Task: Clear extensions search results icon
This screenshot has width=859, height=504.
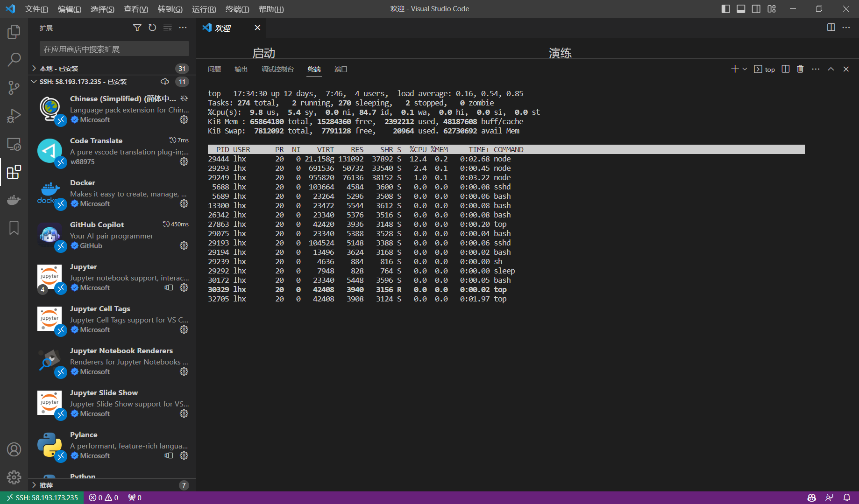Action: 168,28
